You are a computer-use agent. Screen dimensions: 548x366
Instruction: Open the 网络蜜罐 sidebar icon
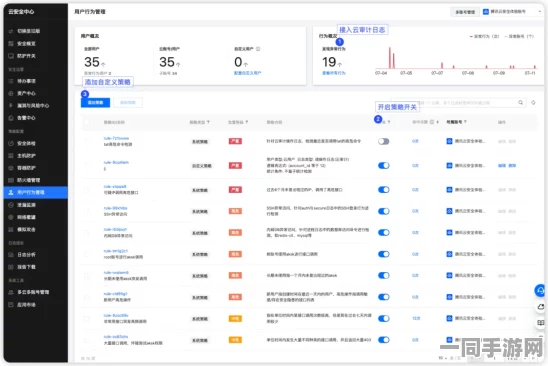pyautogui.click(x=11, y=217)
